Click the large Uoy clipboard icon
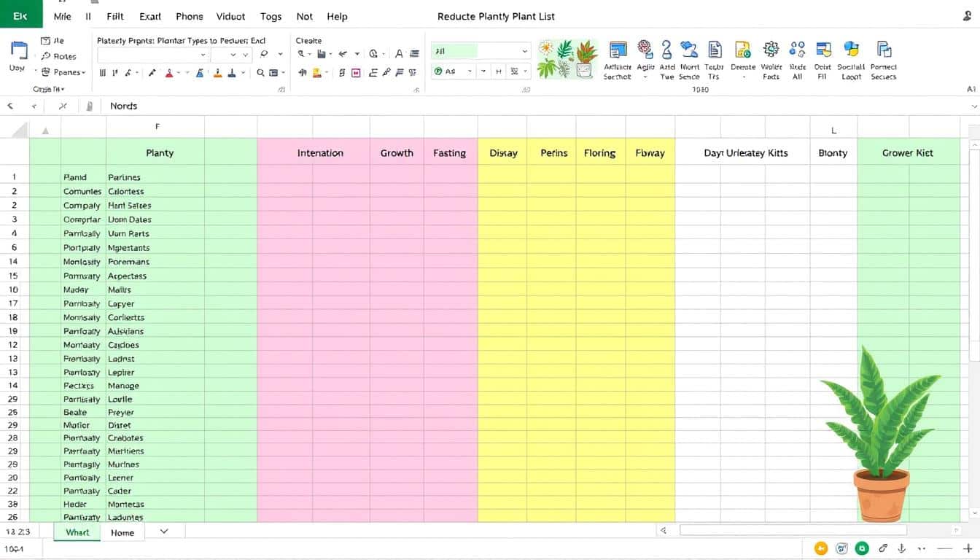Image resolution: width=980 pixels, height=560 pixels. click(x=19, y=51)
